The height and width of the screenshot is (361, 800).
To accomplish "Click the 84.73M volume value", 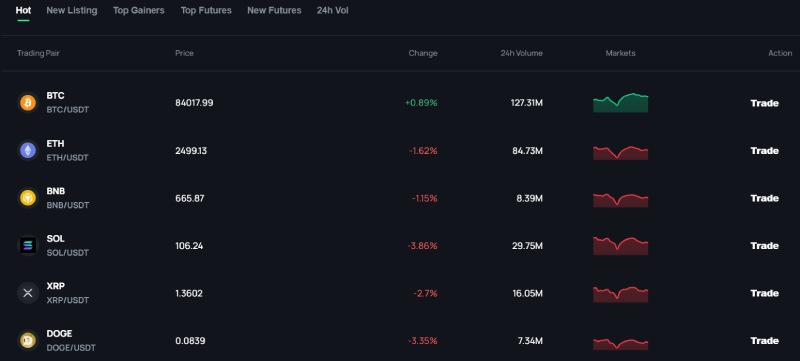I will [528, 151].
